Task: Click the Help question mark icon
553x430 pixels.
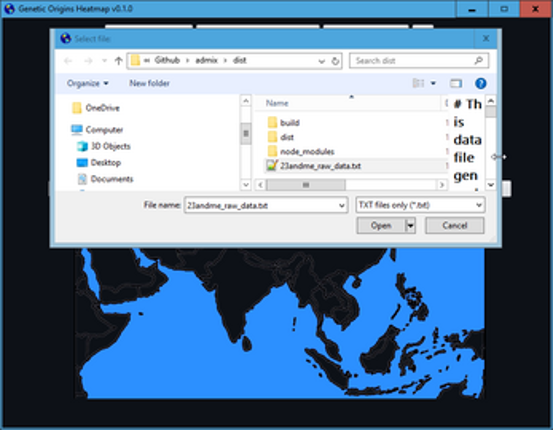Action: (480, 83)
